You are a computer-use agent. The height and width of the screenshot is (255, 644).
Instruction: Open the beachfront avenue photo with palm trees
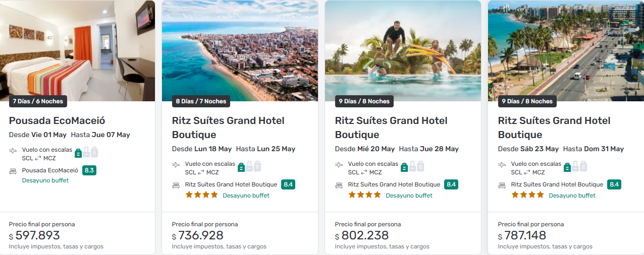point(566,50)
